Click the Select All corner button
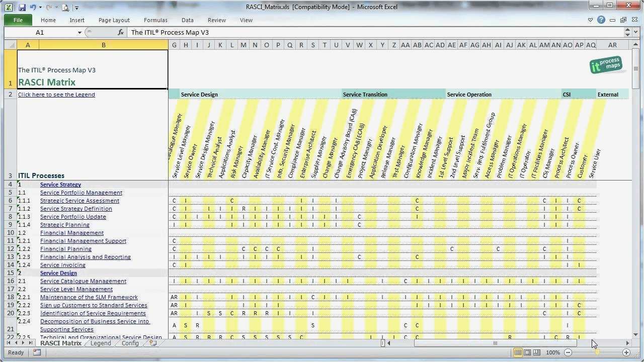644x362 pixels. click(x=10, y=45)
